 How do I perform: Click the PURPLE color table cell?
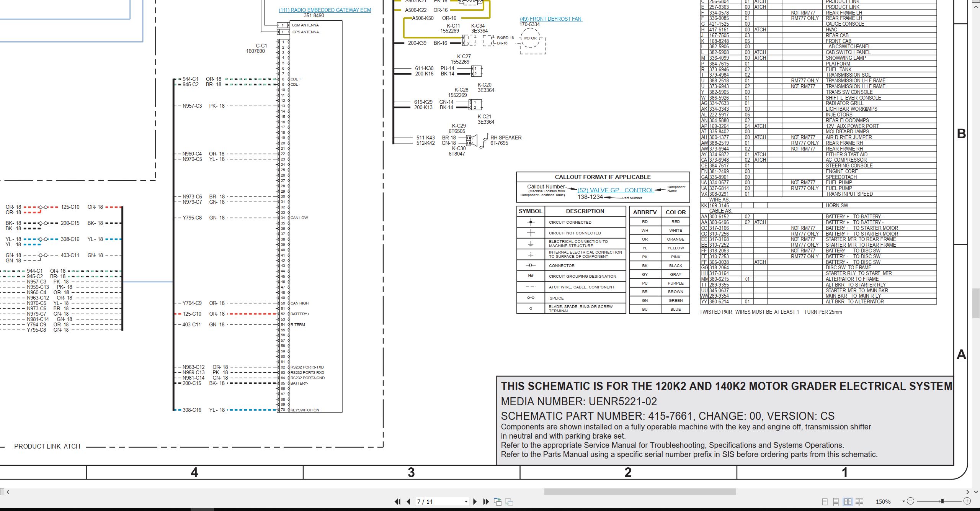[x=675, y=283]
